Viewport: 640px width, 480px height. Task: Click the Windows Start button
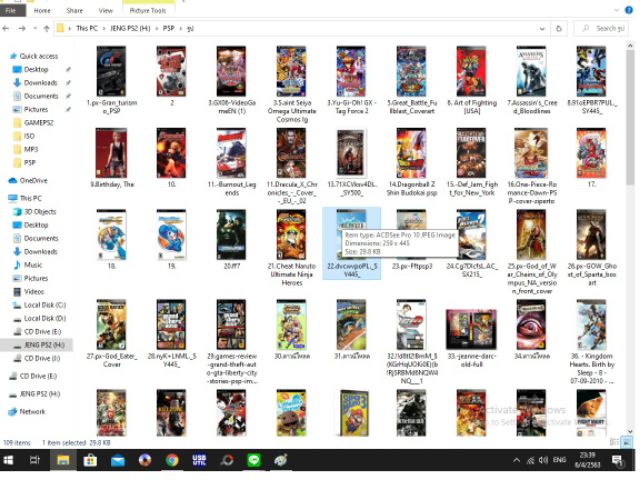tap(9, 460)
